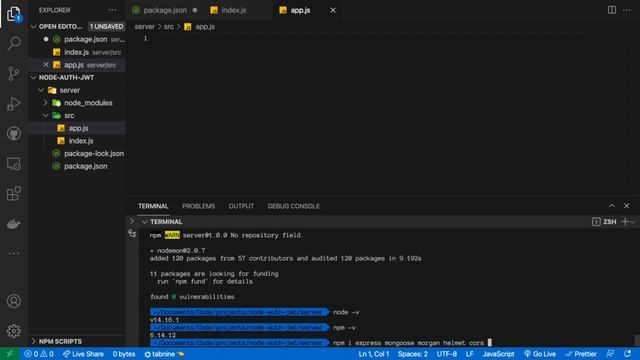The width and height of the screenshot is (640, 360).
Task: Collapse the TERMINAL group header
Action: (144, 222)
